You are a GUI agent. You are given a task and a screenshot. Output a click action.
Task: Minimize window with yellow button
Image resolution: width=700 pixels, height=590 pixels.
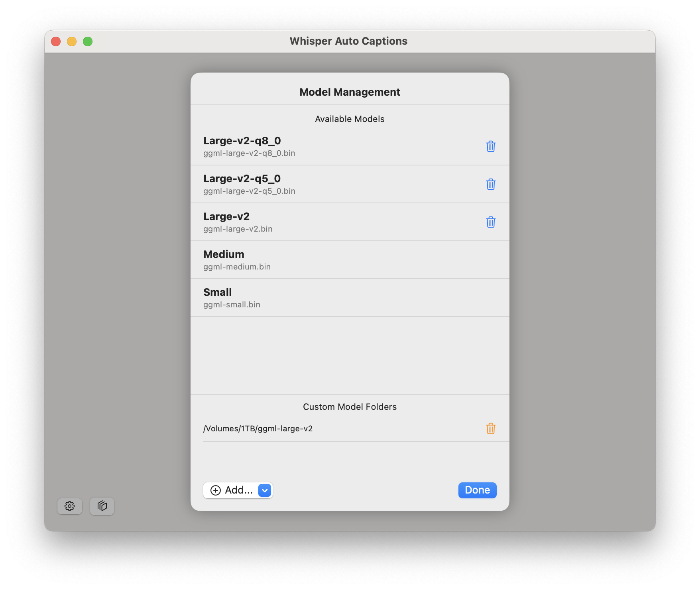(72, 41)
